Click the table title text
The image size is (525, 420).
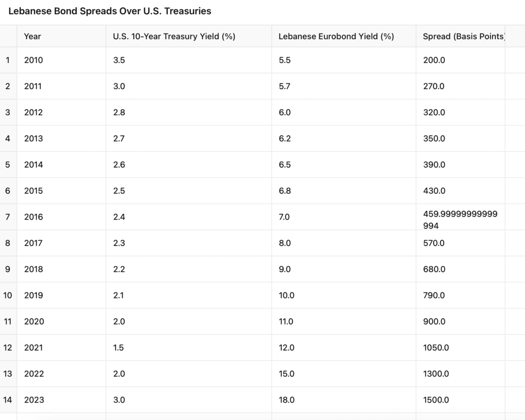[x=110, y=11]
